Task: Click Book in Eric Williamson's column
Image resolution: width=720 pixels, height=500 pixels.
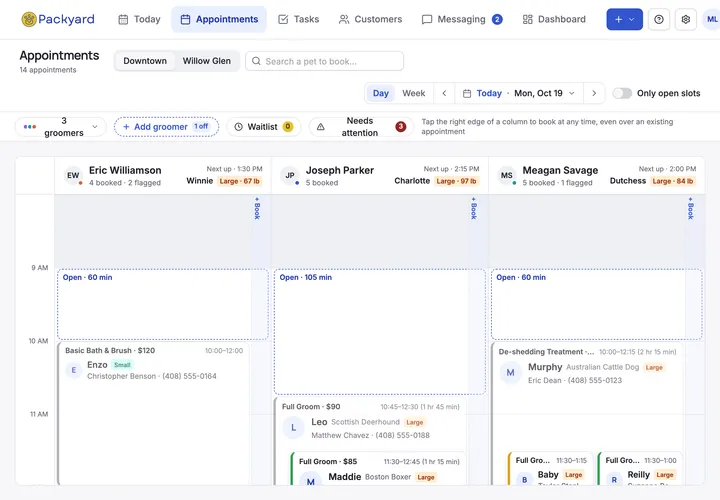Action: click(x=257, y=208)
